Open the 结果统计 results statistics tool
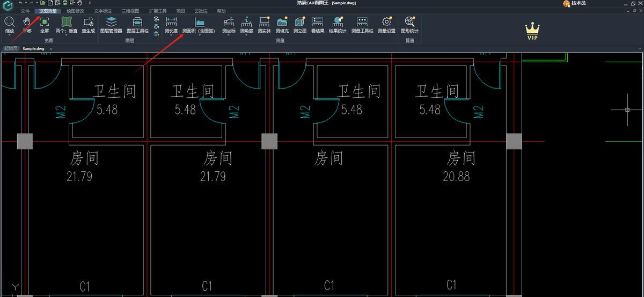The width and height of the screenshot is (644, 297). tap(338, 24)
